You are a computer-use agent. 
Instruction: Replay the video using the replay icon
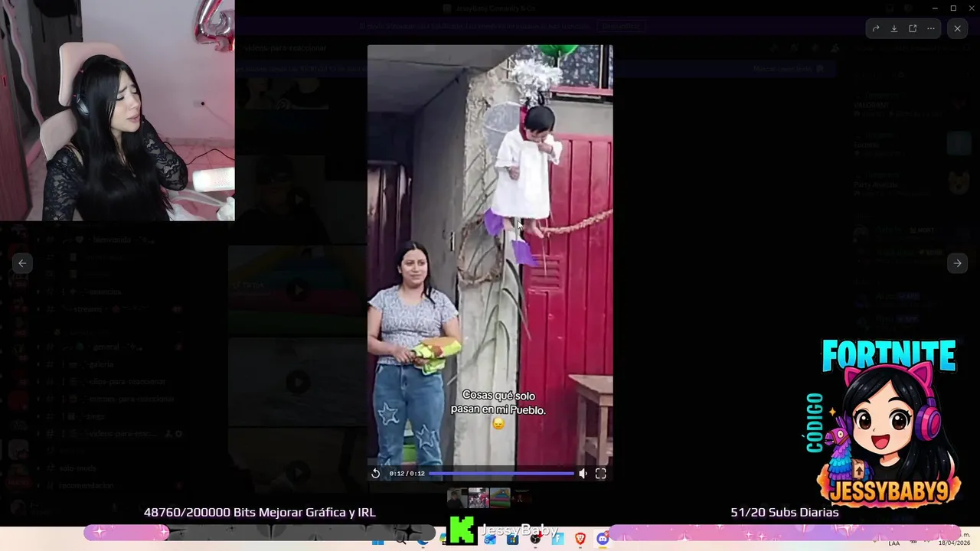375,473
